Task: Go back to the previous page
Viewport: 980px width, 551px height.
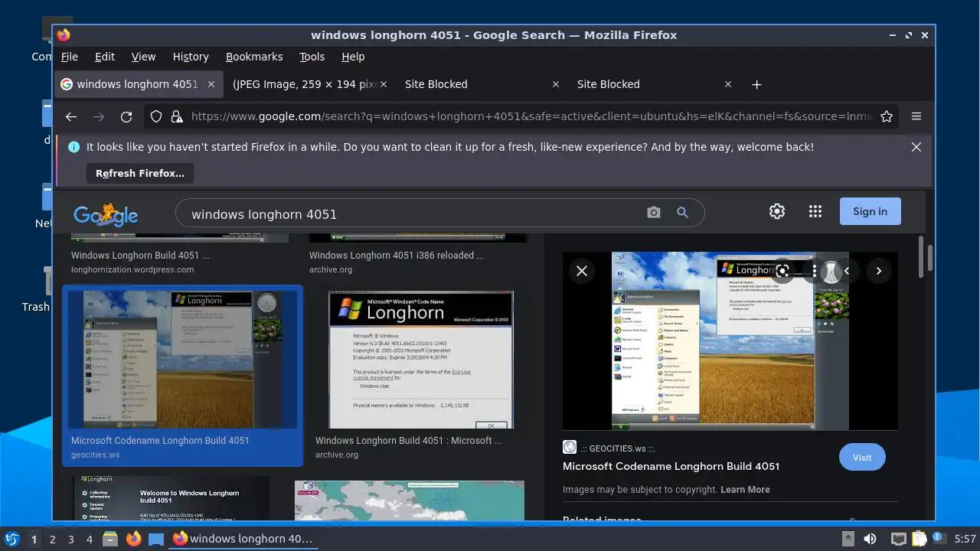Action: pyautogui.click(x=71, y=116)
